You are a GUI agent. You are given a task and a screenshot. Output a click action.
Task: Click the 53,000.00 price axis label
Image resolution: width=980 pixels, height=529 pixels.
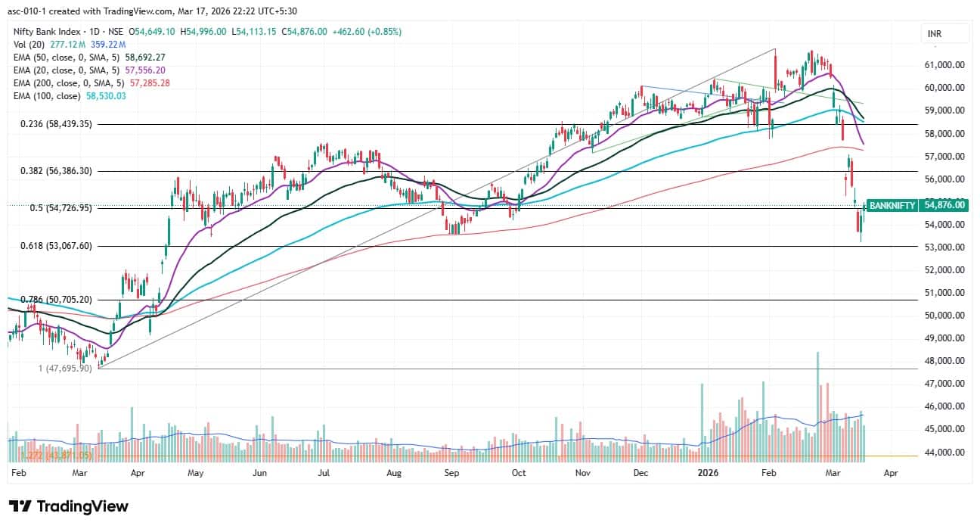click(x=944, y=247)
